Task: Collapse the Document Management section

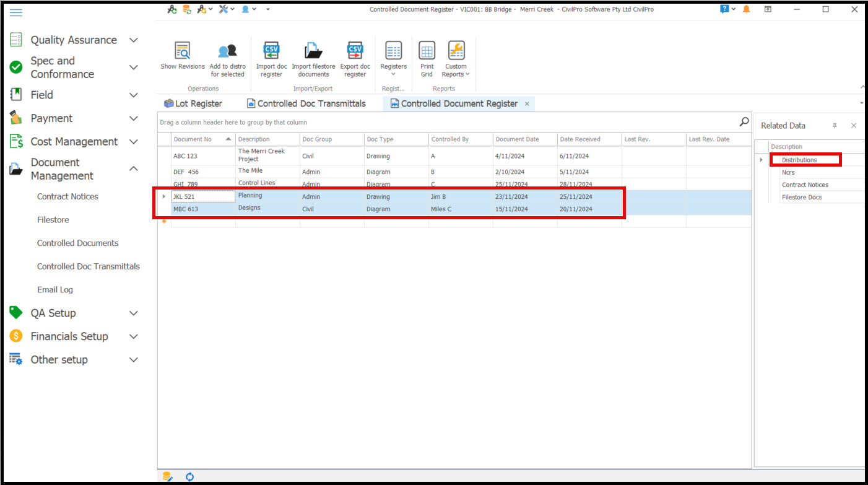Action: 133,169
